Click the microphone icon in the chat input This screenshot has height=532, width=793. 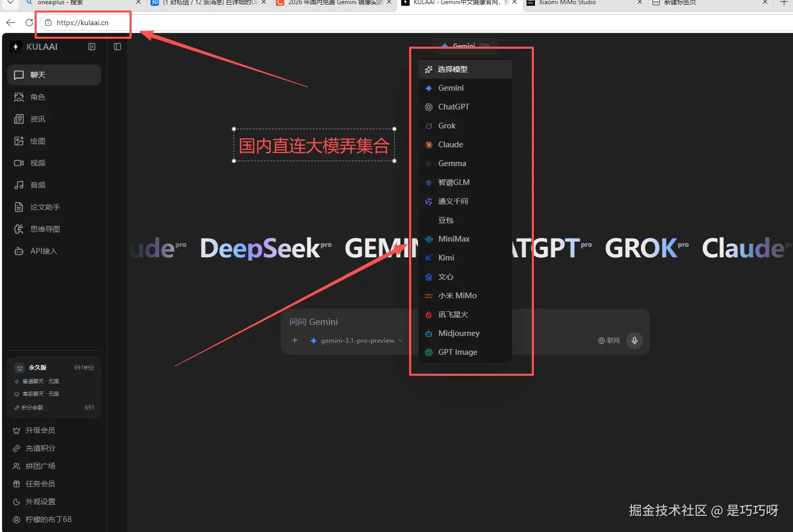coord(634,340)
